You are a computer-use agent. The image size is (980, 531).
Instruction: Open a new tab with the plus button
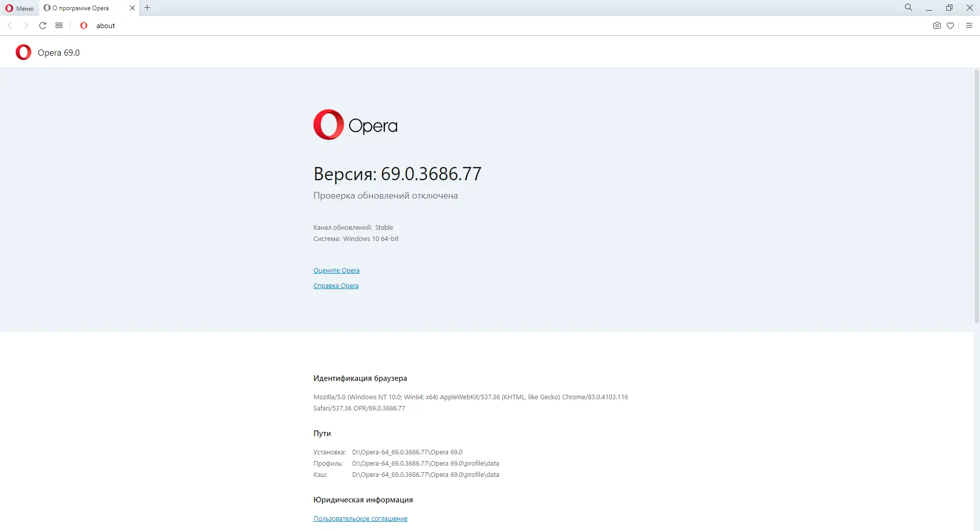tap(147, 8)
